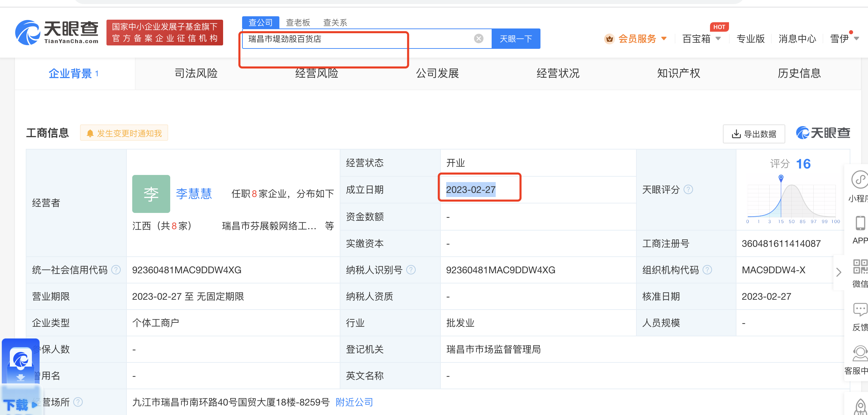Viewport: 868px width, 415px height.
Task: Click the TianYanCha logo icon
Action: tap(28, 33)
